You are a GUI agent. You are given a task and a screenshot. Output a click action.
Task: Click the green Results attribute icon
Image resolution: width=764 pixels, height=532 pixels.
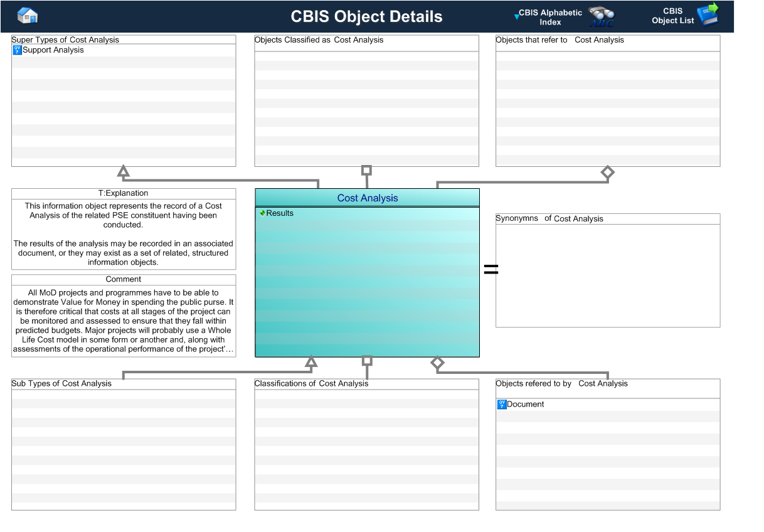[x=262, y=213]
